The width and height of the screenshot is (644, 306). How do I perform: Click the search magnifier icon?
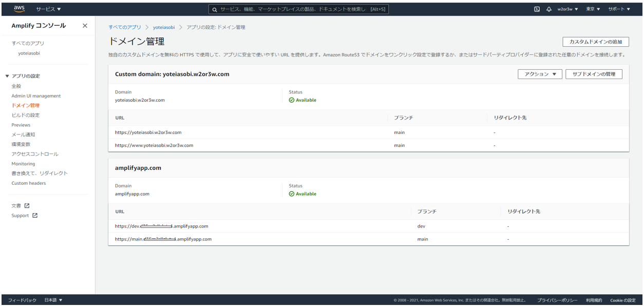(x=215, y=9)
